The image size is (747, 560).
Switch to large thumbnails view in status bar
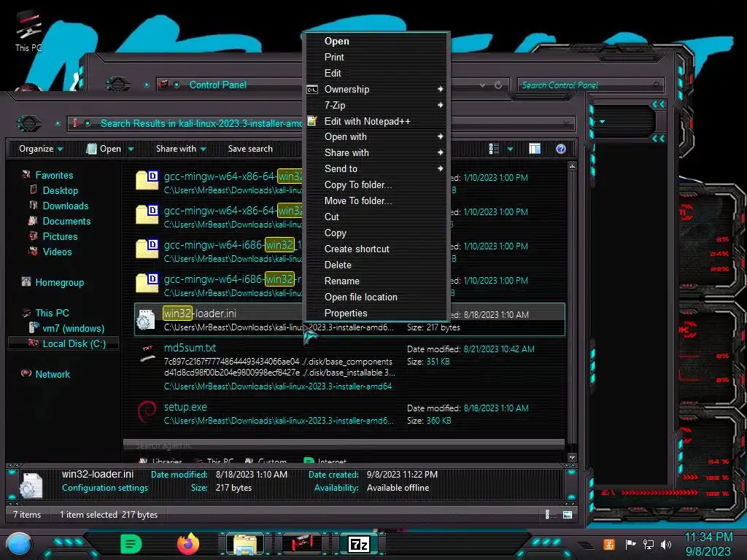(568, 514)
